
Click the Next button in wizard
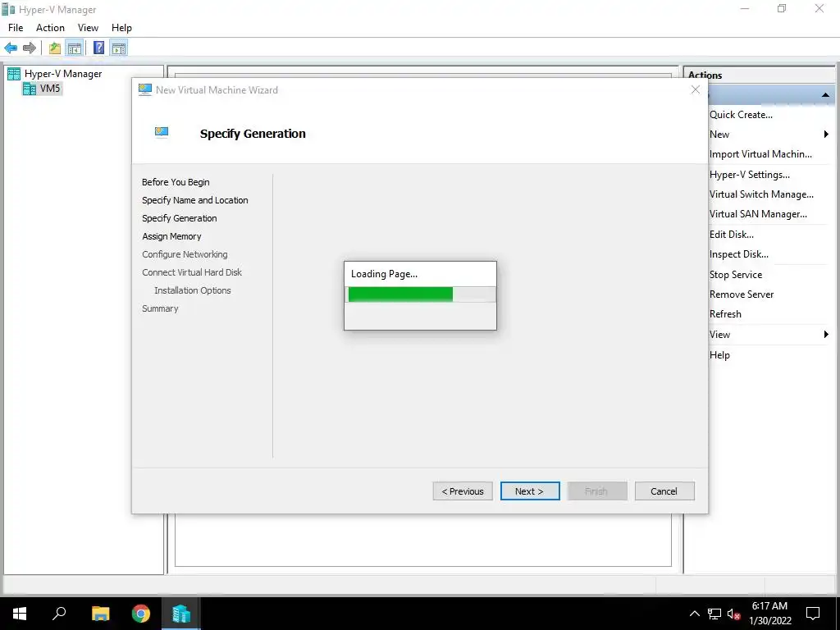point(530,491)
